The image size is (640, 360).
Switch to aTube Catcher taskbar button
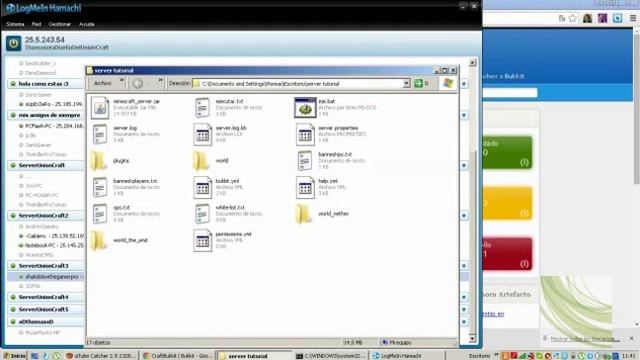click(x=101, y=356)
